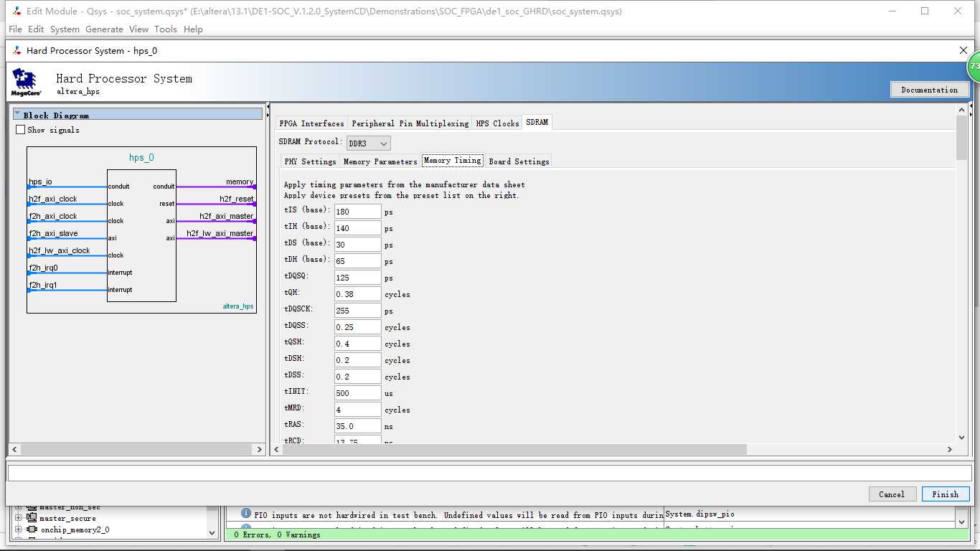This screenshot has height=551, width=980.
Task: Click the dialog message text field at bottom
Action: tap(489, 473)
